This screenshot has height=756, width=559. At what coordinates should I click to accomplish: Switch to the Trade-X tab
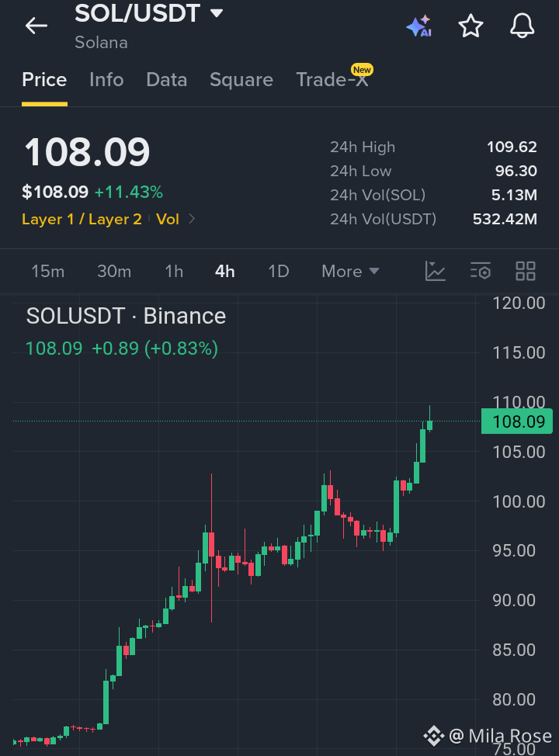point(332,79)
